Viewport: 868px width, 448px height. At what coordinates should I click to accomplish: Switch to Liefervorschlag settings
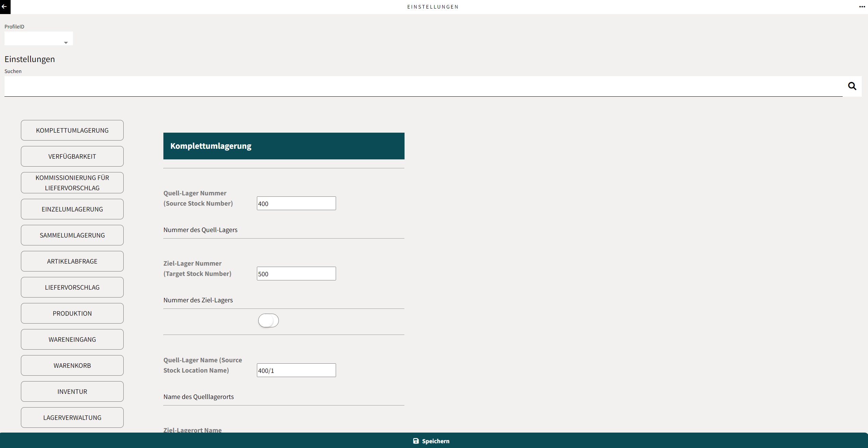click(x=72, y=287)
